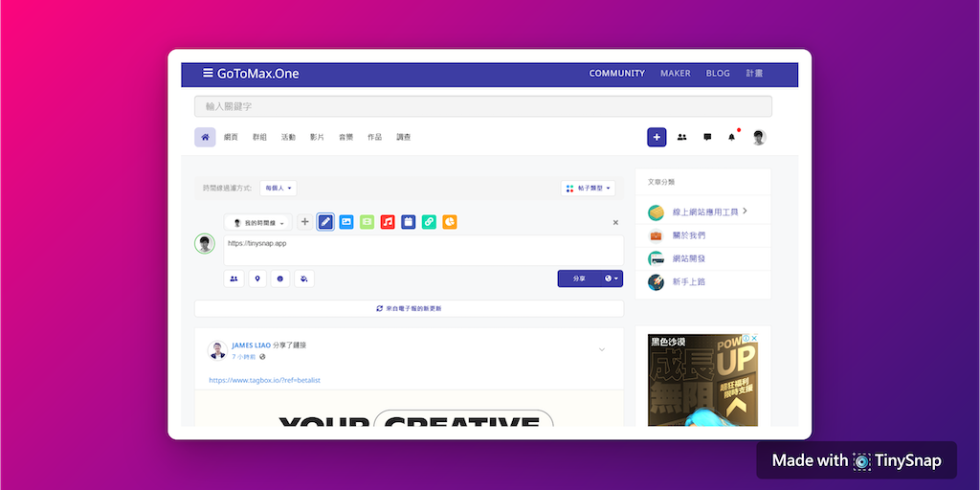Open the 關於我們 category

point(689,235)
